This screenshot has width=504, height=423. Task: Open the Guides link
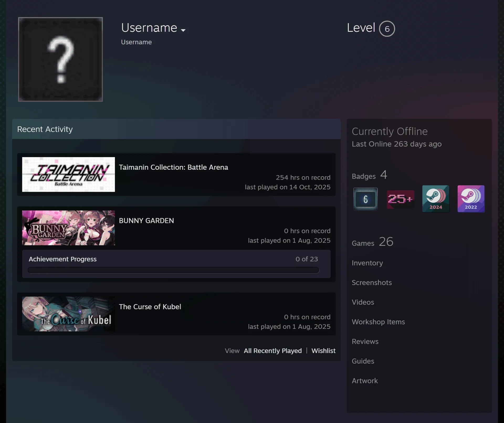coord(363,361)
